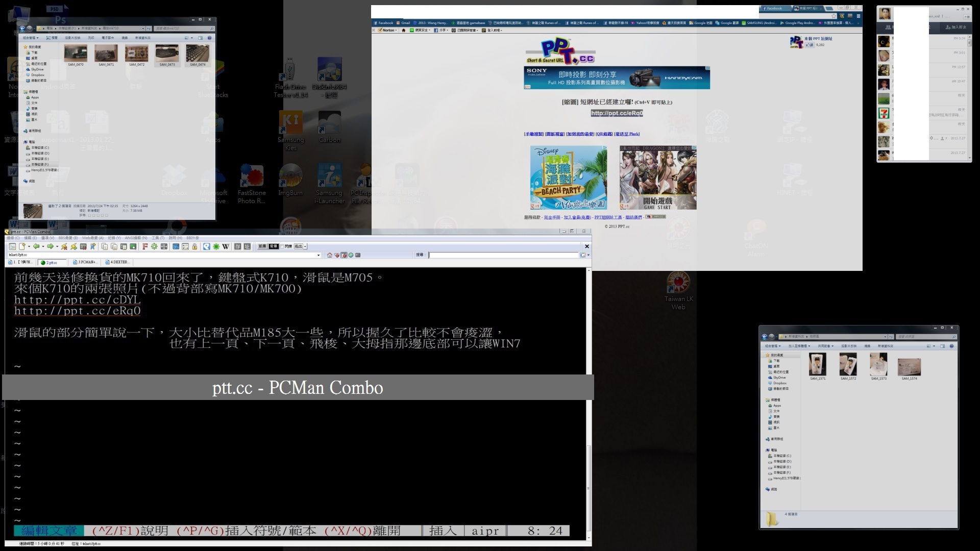980x551 pixels.
Task: Go back with the green left arrow in PCMan
Action: coord(36,246)
